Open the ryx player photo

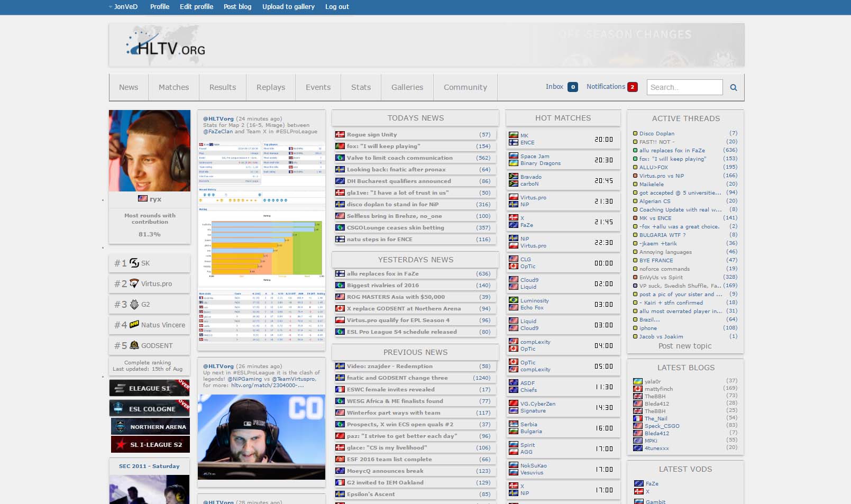tap(150, 151)
